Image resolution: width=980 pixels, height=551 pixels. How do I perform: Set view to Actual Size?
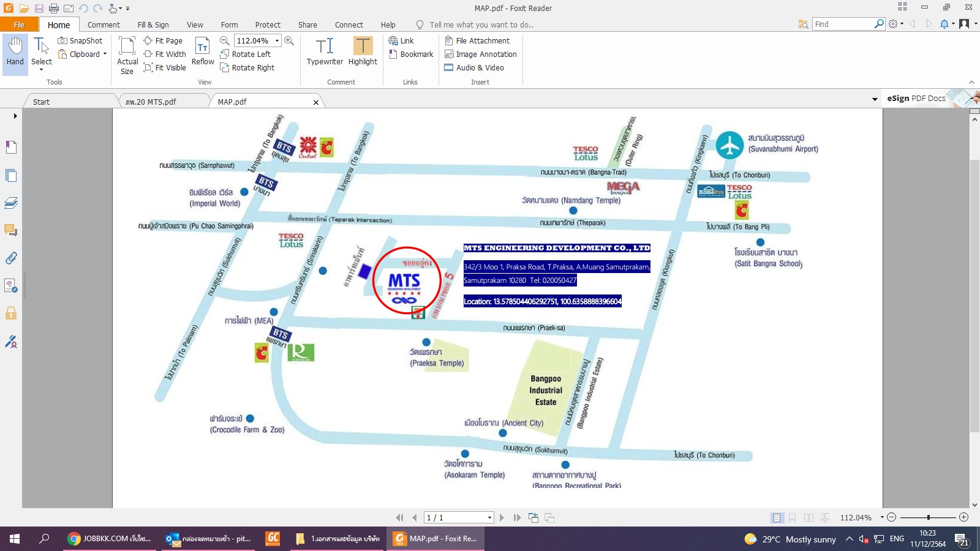tap(127, 55)
